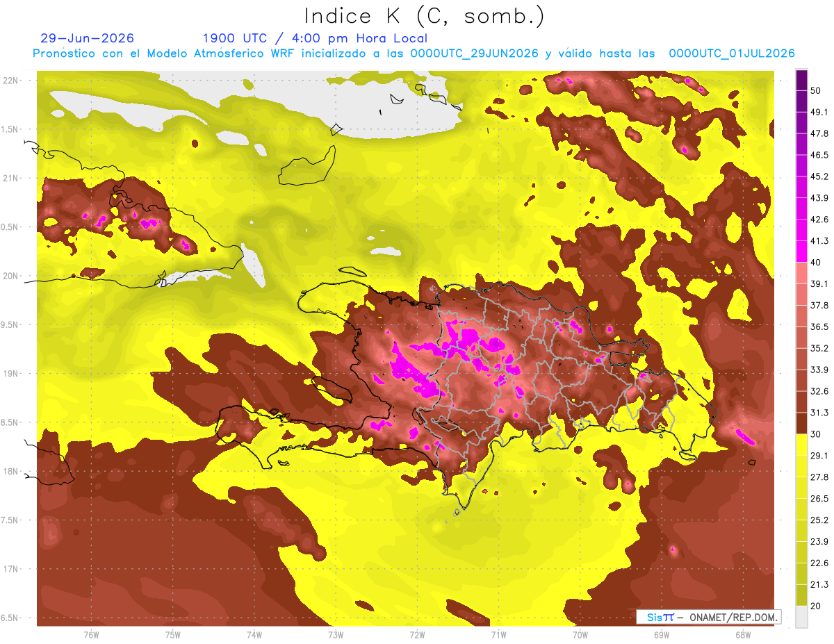Click the longitude label "68W"
Screen dimensions: 834x644
tap(743, 634)
